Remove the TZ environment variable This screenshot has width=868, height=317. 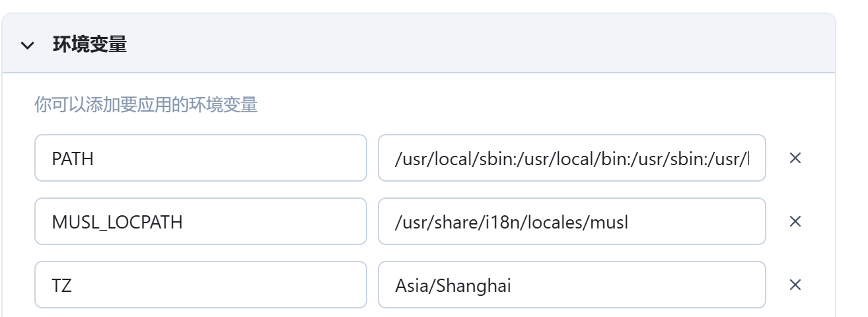795,285
